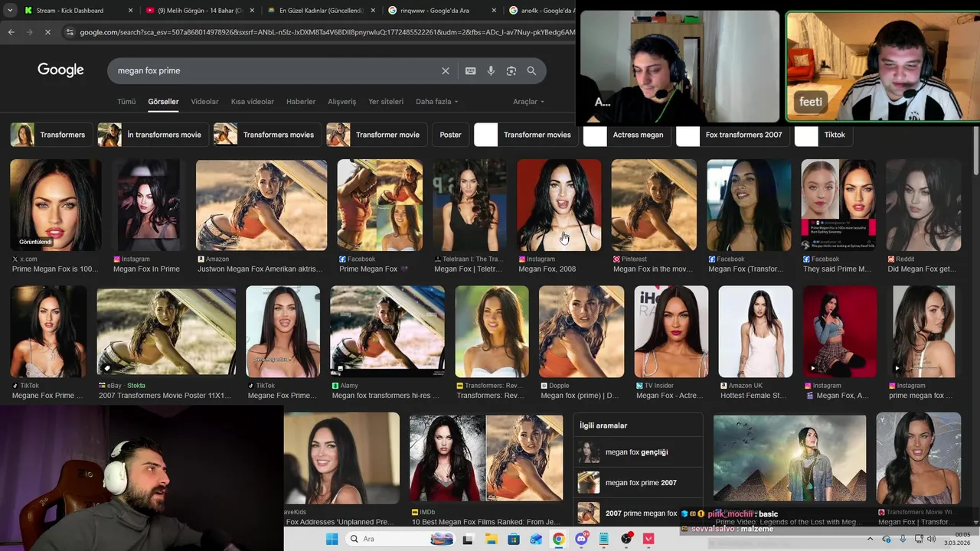Open the Amazon Justwon Megan Fox thumbnail
Viewport: 980px width, 551px height.
click(x=261, y=205)
